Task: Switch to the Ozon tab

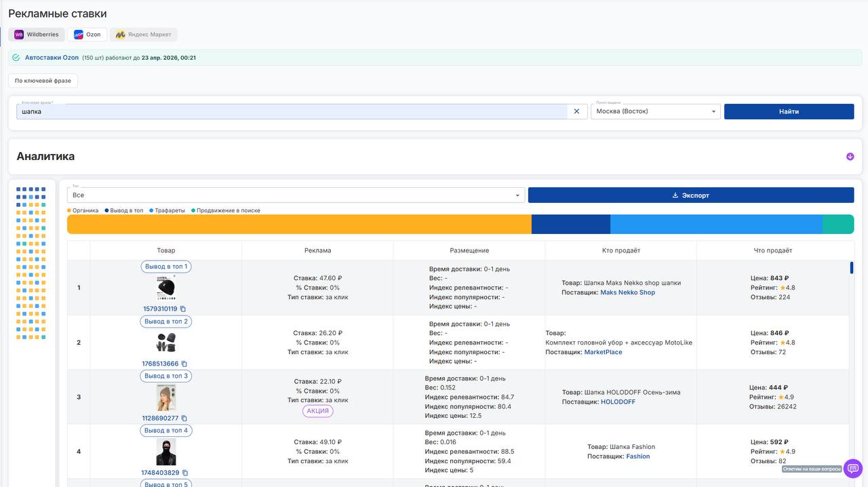Action: pos(87,35)
